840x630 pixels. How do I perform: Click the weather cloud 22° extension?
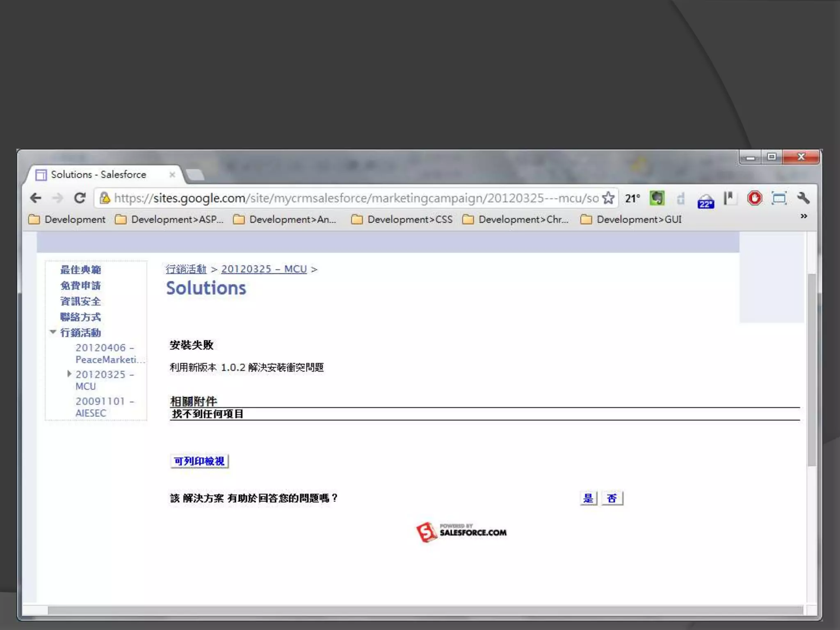(x=705, y=201)
